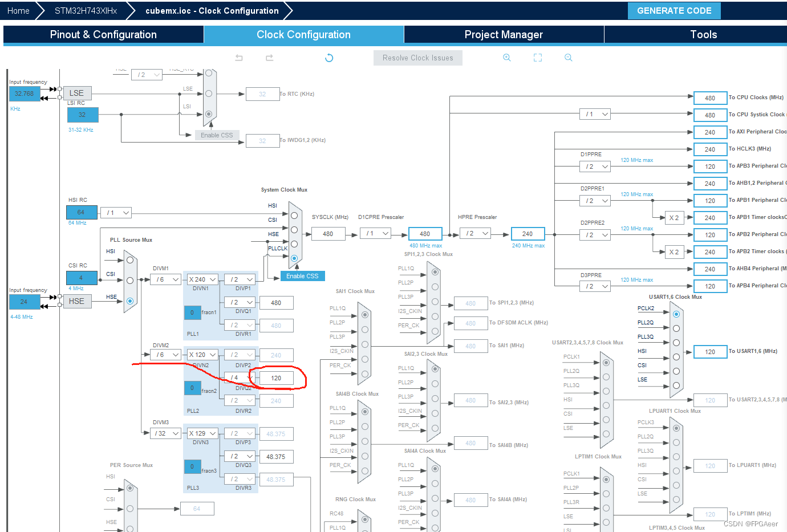
Task: Click the SYSCLK 480 MHz value field
Action: (328, 234)
